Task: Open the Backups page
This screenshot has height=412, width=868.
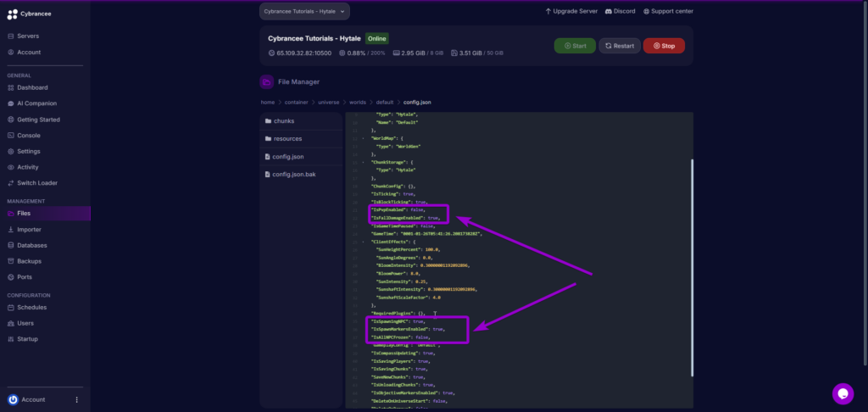Action: click(x=29, y=261)
